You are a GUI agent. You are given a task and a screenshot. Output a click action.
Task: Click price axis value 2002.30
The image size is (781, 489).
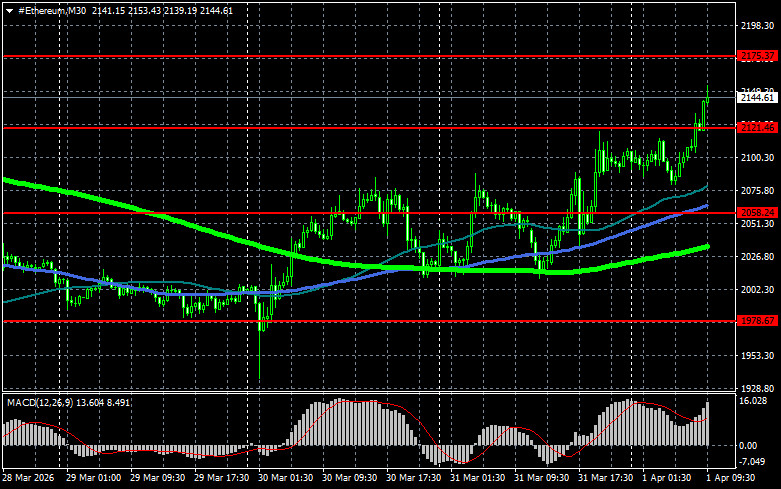point(757,289)
